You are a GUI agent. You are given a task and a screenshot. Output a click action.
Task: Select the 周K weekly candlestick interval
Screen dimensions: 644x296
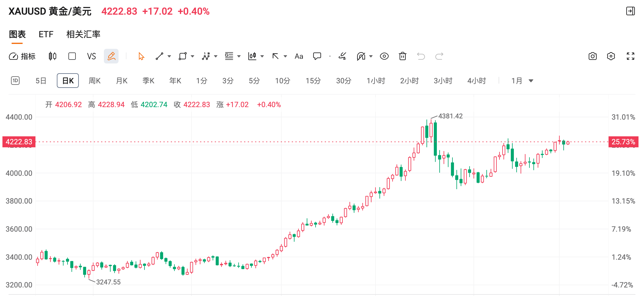point(95,81)
